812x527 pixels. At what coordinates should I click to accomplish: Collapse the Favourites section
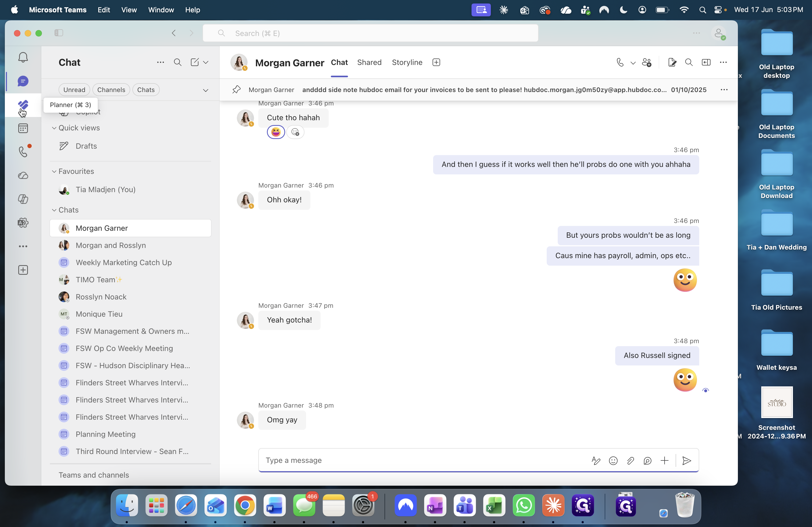click(54, 171)
